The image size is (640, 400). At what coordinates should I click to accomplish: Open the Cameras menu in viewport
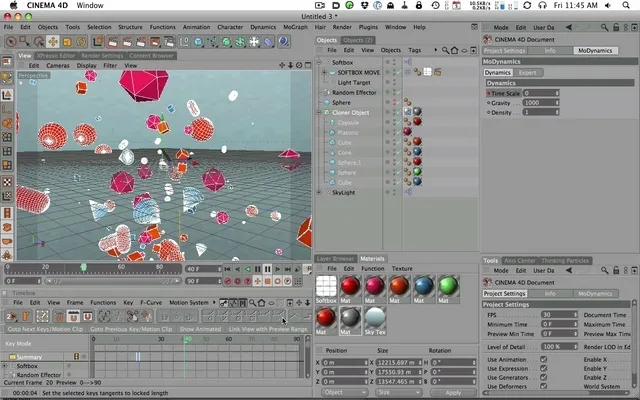[x=58, y=65]
